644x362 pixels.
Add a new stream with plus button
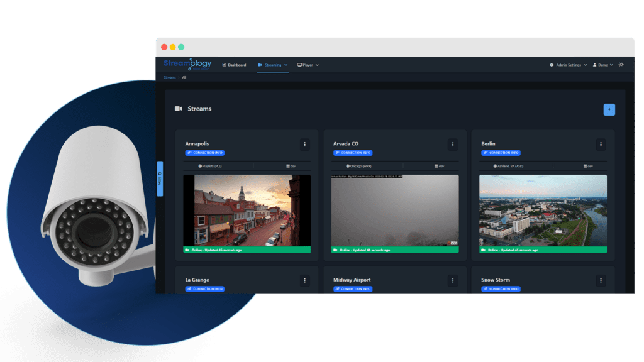609,109
